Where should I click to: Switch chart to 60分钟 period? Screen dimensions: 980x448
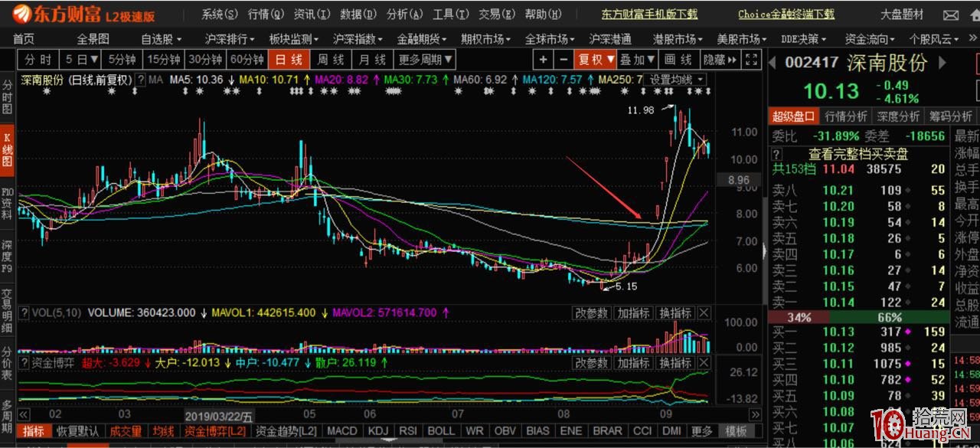click(x=247, y=60)
